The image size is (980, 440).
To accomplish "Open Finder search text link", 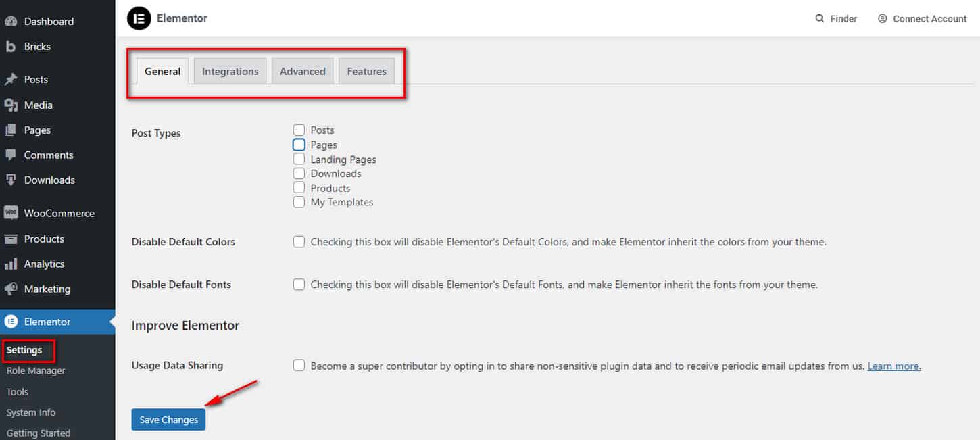I will [843, 19].
